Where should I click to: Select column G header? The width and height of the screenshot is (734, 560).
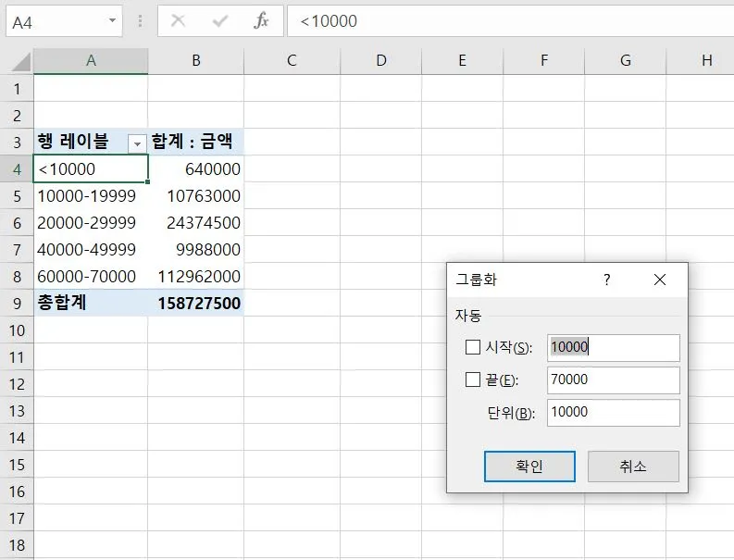click(626, 61)
